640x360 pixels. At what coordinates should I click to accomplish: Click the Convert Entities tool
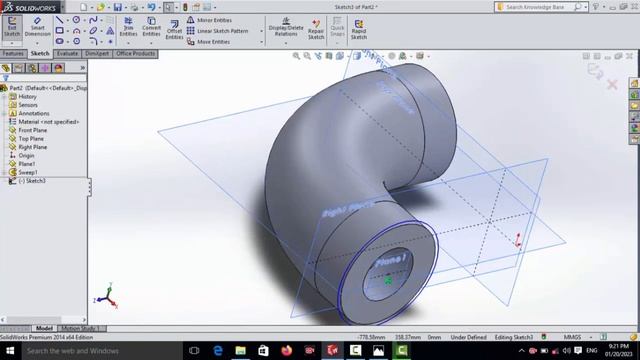point(151,27)
